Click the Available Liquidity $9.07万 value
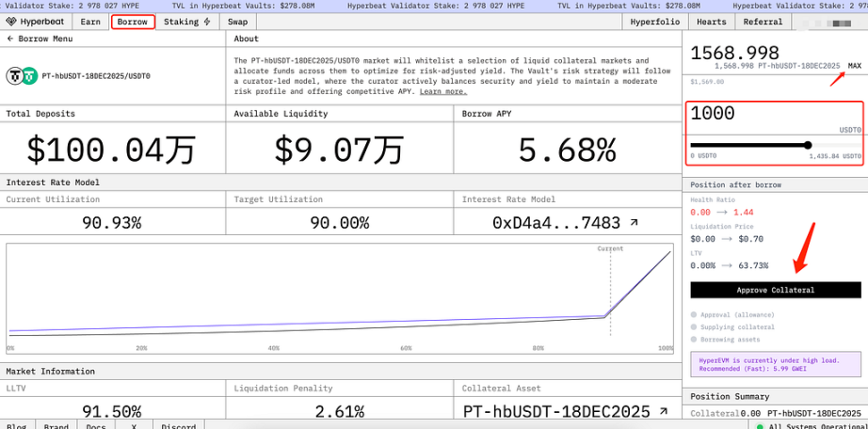 click(x=339, y=150)
